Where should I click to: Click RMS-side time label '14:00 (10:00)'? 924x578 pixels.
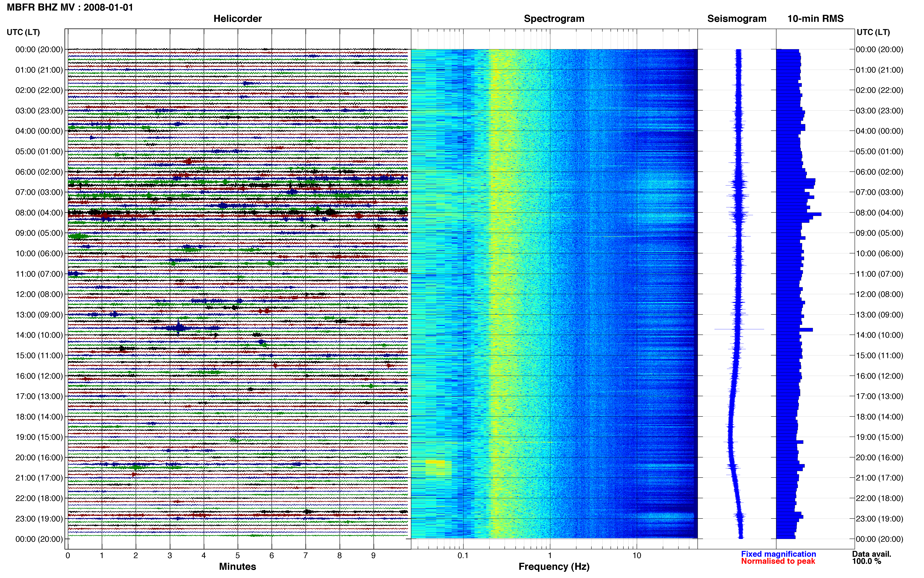(x=880, y=335)
